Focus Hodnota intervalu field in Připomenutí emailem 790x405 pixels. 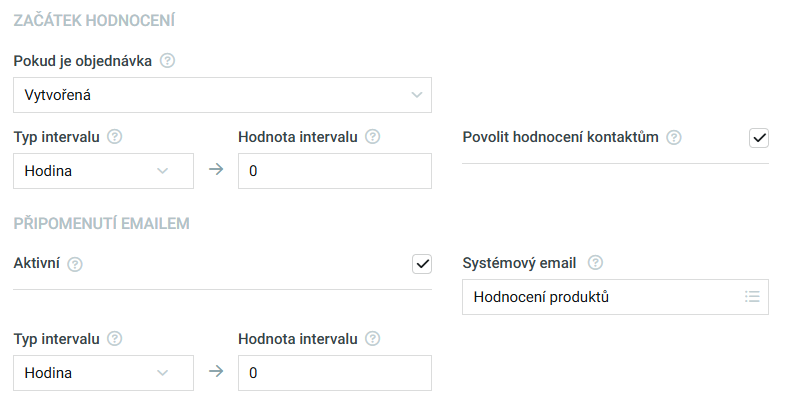(335, 373)
